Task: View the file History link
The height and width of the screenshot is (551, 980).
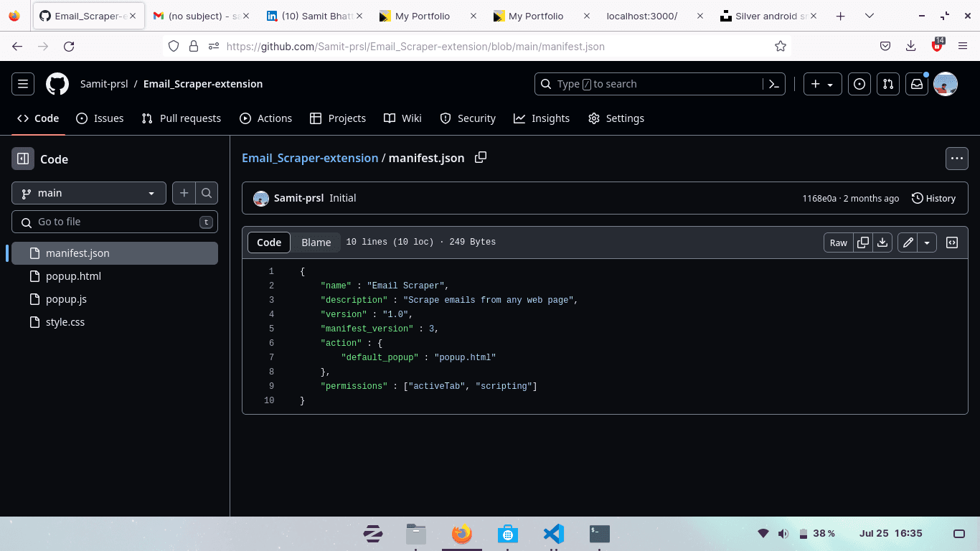Action: [x=933, y=198]
